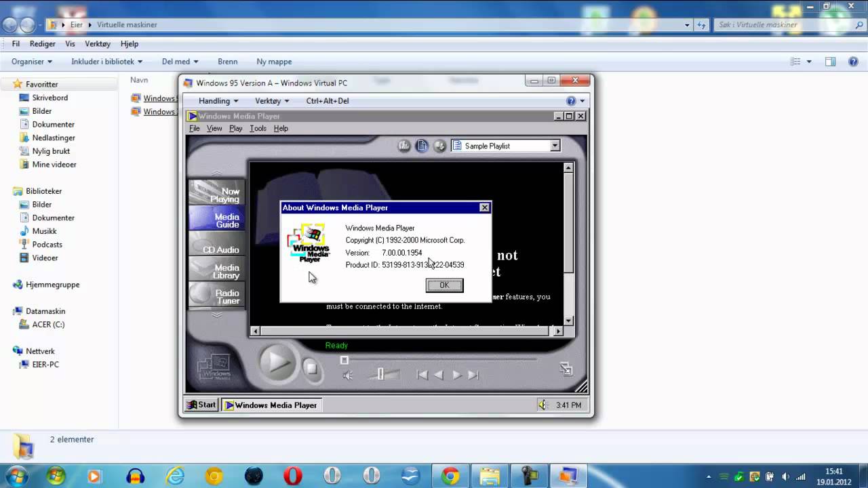Open Explorer Vis menu
The image size is (868, 488).
tap(70, 44)
